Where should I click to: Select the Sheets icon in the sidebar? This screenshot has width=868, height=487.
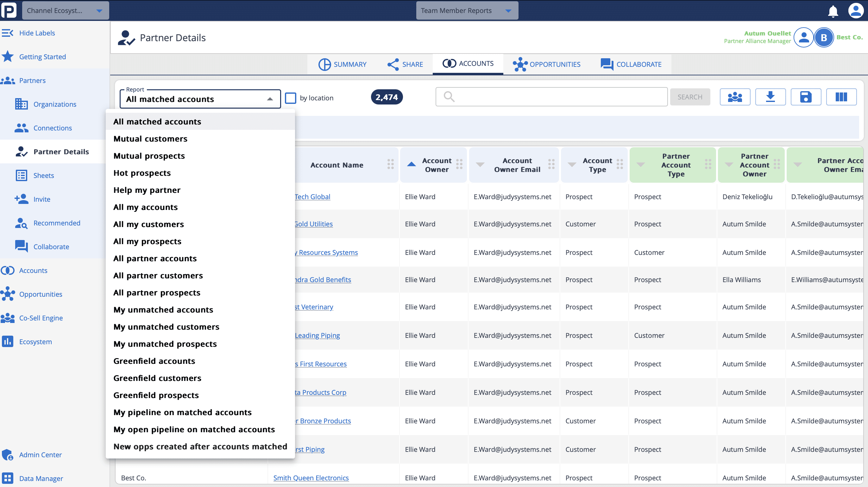click(x=21, y=175)
